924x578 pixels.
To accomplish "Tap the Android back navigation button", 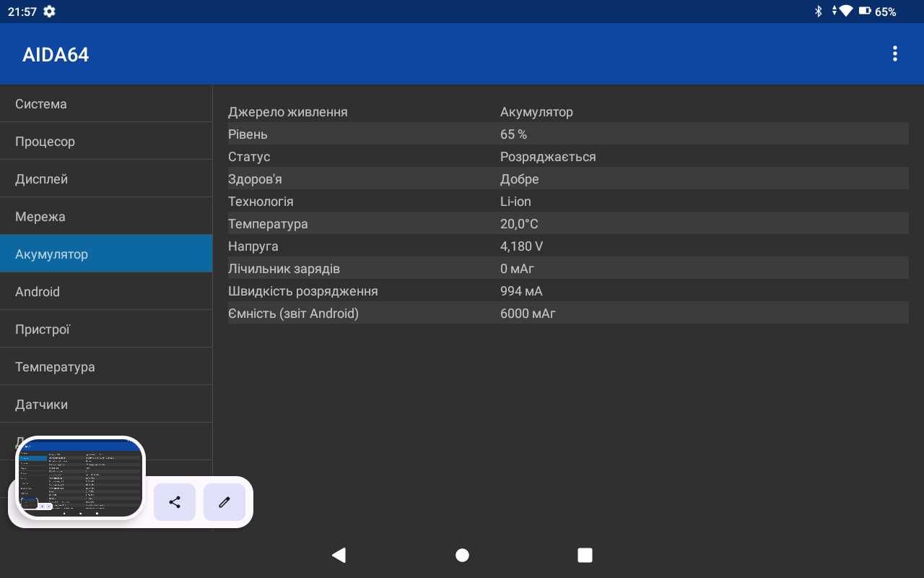I will coord(339,555).
